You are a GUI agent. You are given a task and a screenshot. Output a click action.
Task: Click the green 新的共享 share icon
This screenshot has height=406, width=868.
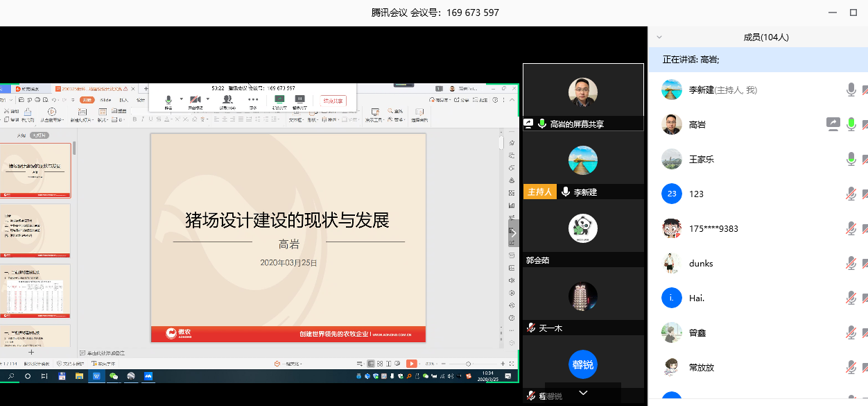click(x=279, y=99)
